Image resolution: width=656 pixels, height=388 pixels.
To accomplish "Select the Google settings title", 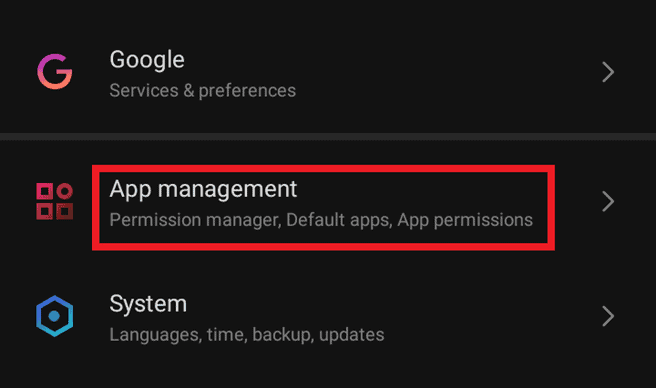I will tap(147, 60).
